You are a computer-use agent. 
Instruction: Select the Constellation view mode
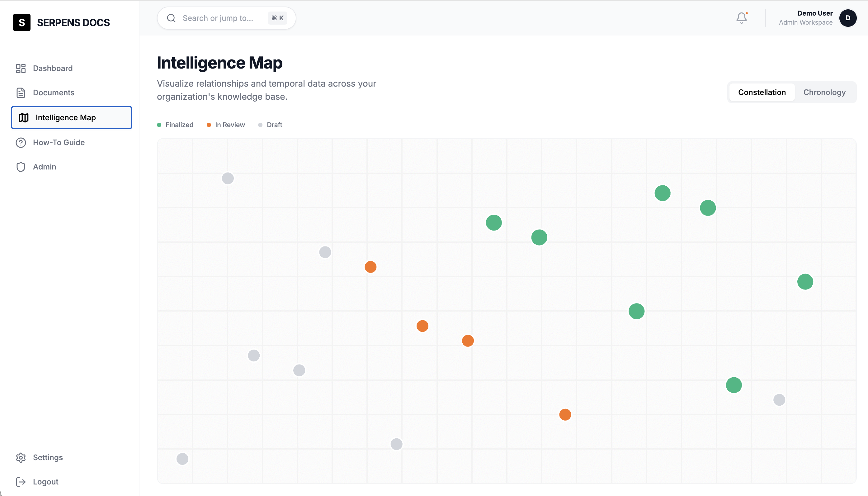point(762,92)
